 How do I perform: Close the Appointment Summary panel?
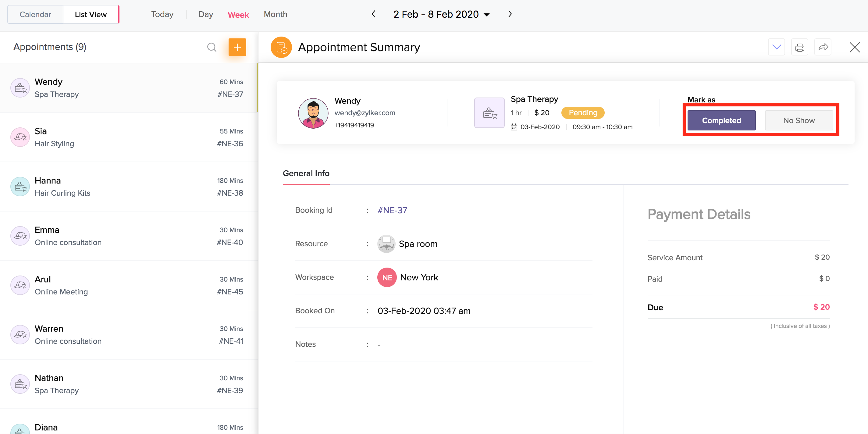(x=855, y=47)
